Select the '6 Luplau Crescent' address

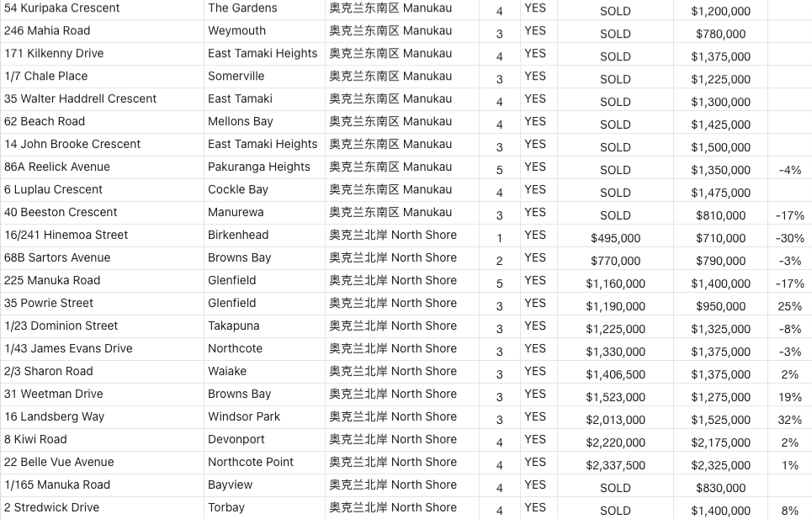click(102, 190)
